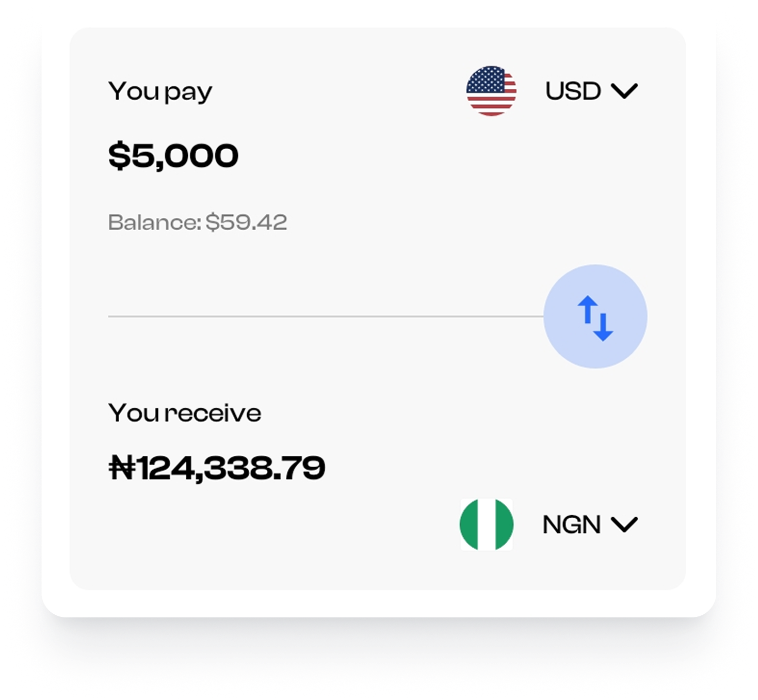The width and height of the screenshot is (758, 700).
Task: Click the "You pay" label
Action: click(x=160, y=92)
